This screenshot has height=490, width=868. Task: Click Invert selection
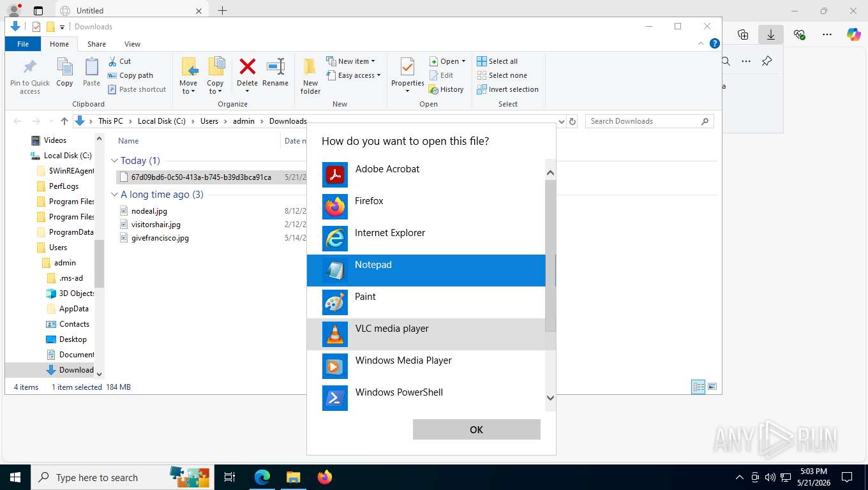(507, 89)
